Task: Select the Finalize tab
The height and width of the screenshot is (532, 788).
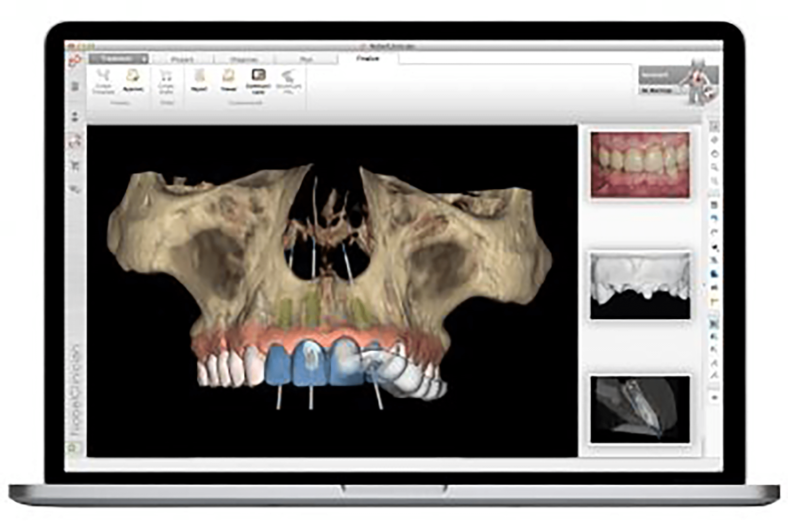Action: (x=368, y=59)
